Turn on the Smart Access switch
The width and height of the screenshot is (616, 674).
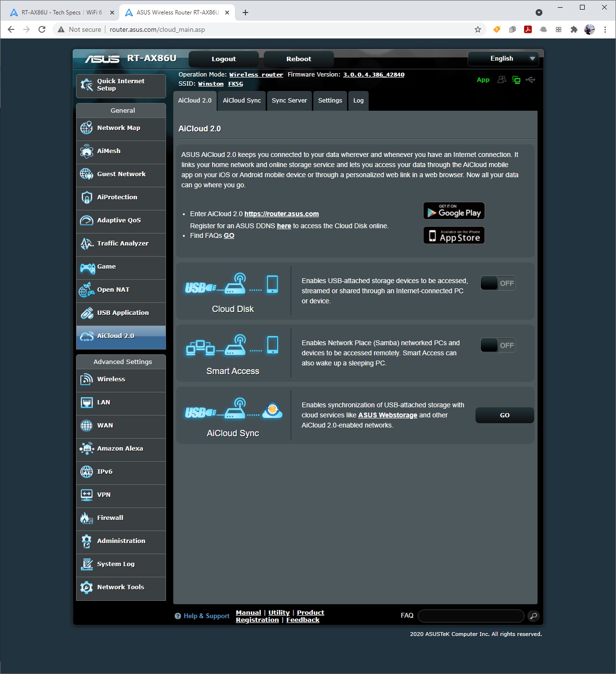[498, 345]
